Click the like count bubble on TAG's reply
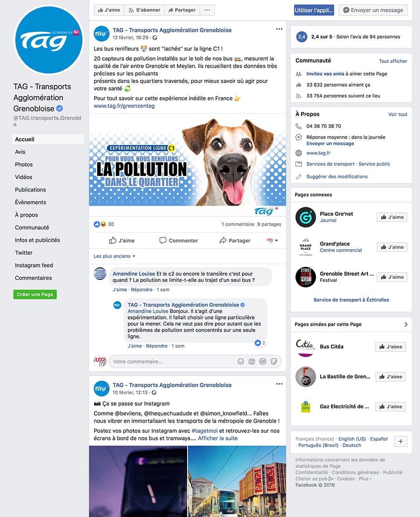420x517 pixels. click(x=260, y=343)
